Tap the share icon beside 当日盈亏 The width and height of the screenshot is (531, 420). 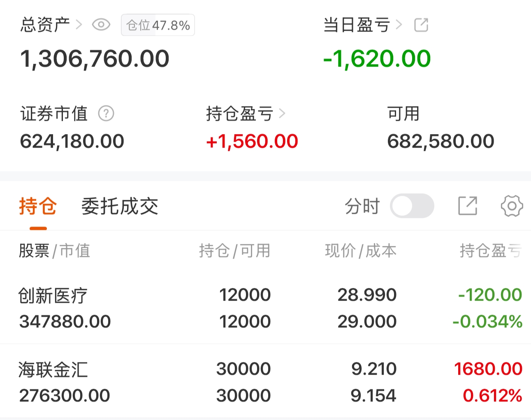coord(421,25)
